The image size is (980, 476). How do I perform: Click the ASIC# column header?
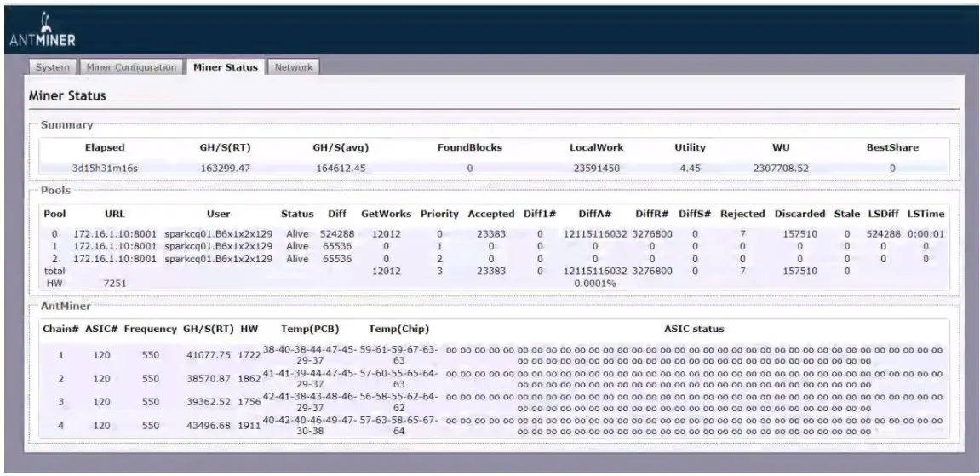tap(101, 329)
